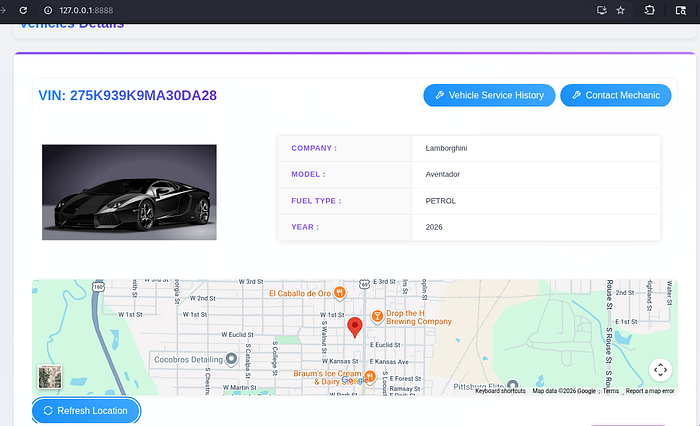Click the PETROL fuel type value
This screenshot has width=700, height=426.
[x=441, y=201]
